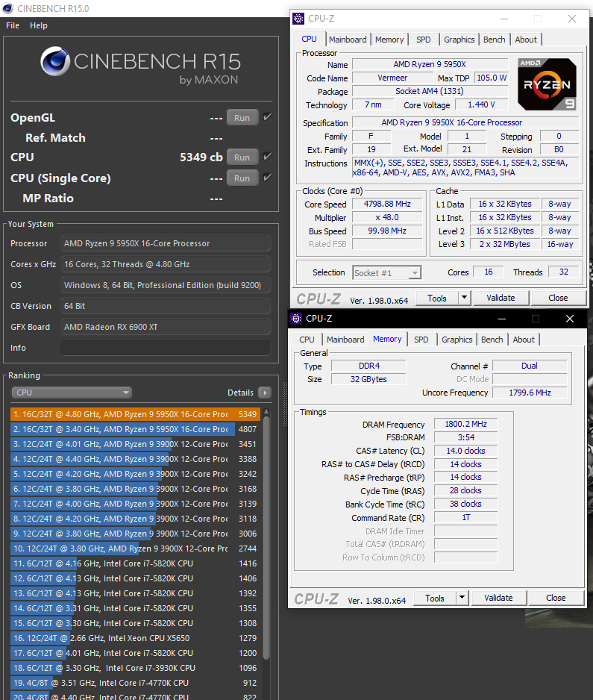593x700 pixels.
Task: Click the Memory CPU-Z window title icon
Action: 296,319
